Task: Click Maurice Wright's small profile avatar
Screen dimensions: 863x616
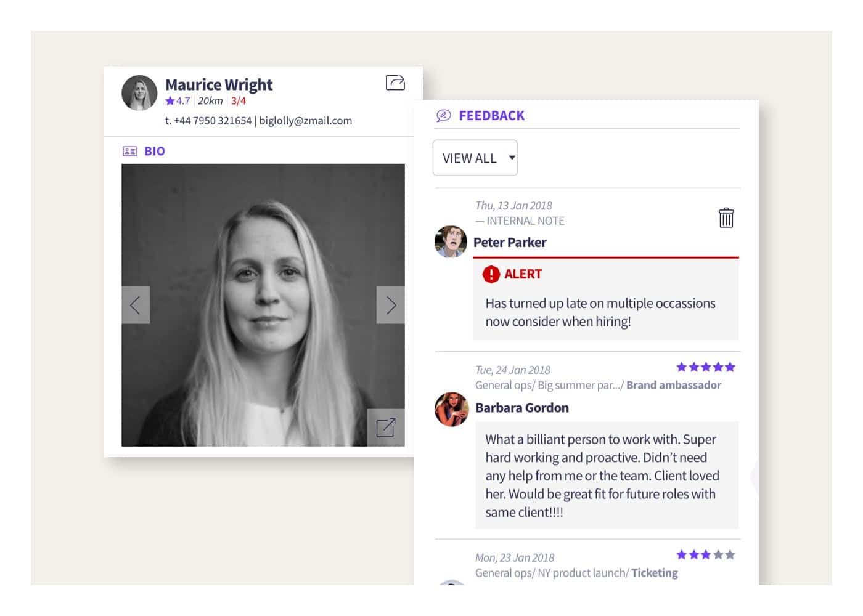Action: pyautogui.click(x=139, y=93)
